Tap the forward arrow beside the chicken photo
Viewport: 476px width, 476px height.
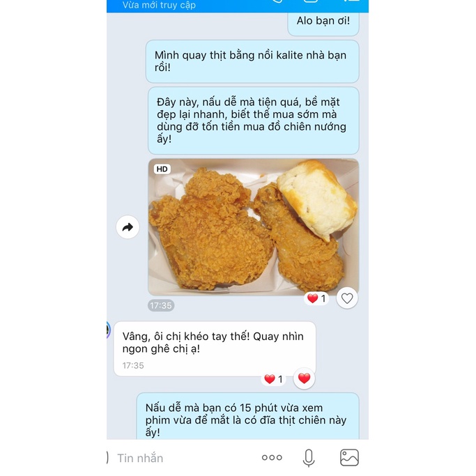128,227
